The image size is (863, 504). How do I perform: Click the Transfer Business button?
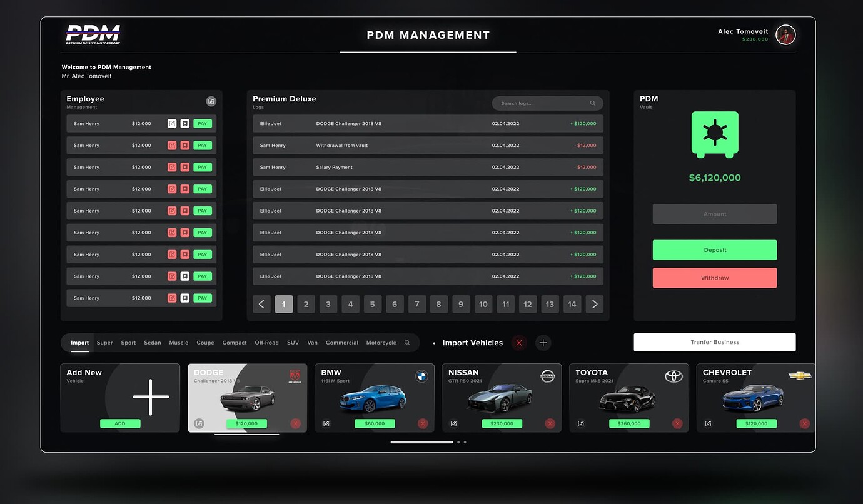click(x=714, y=342)
